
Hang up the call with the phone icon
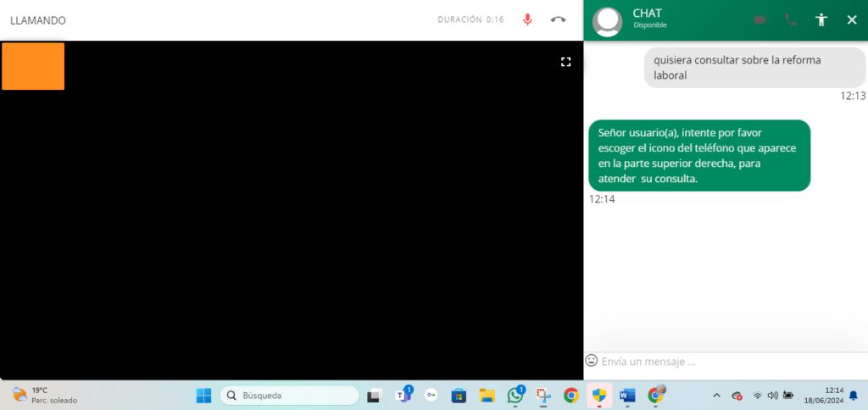[x=558, y=19]
